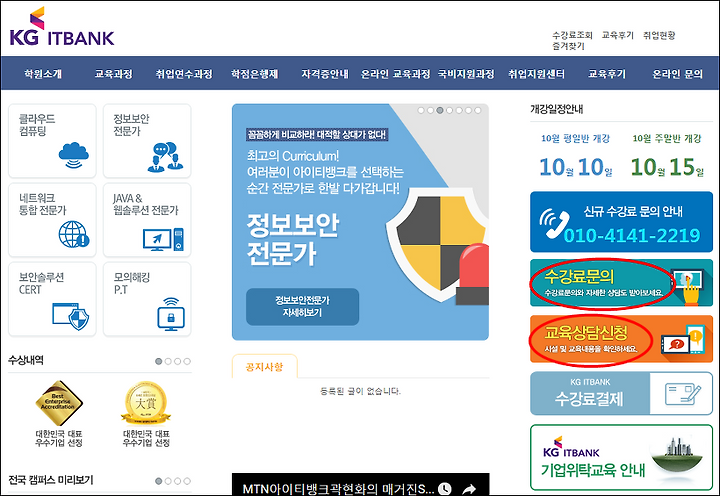
Task: Click the MTN 아이티뱅크 video title
Action: [338, 488]
